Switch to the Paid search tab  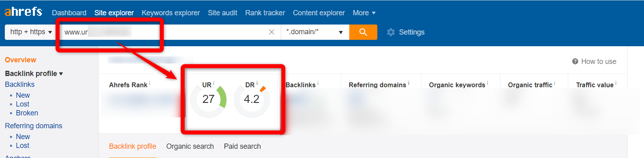[242, 146]
